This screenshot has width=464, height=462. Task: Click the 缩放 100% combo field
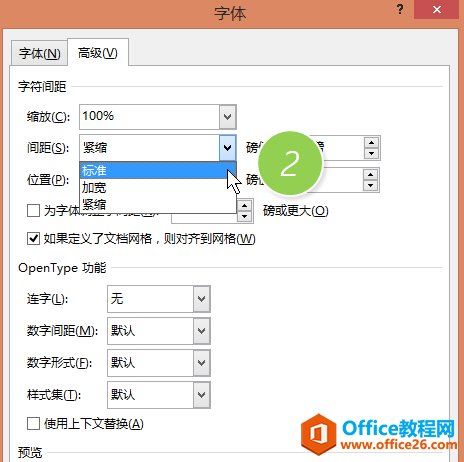158,117
